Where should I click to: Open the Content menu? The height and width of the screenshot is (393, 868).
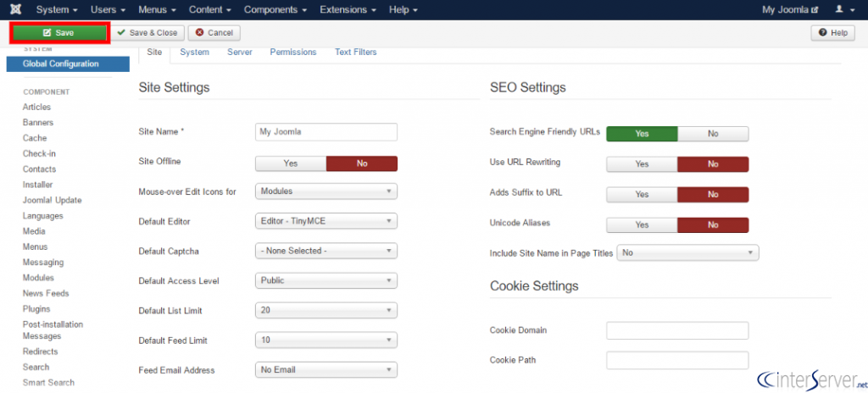210,9
